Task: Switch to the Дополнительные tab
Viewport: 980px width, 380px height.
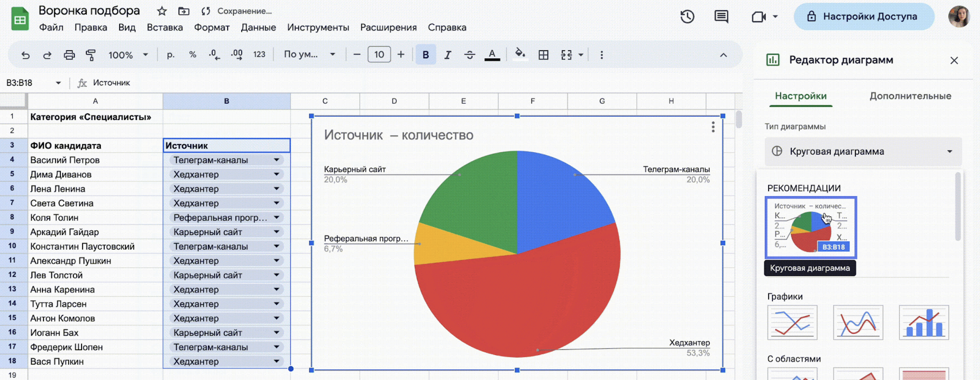Action: (910, 96)
